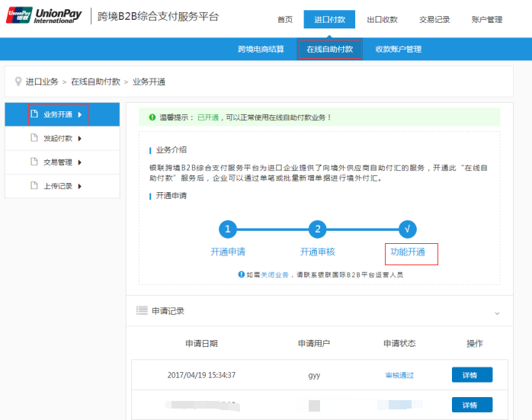The height and width of the screenshot is (420, 532).
Task: Open the 首页 top menu
Action: click(x=284, y=20)
